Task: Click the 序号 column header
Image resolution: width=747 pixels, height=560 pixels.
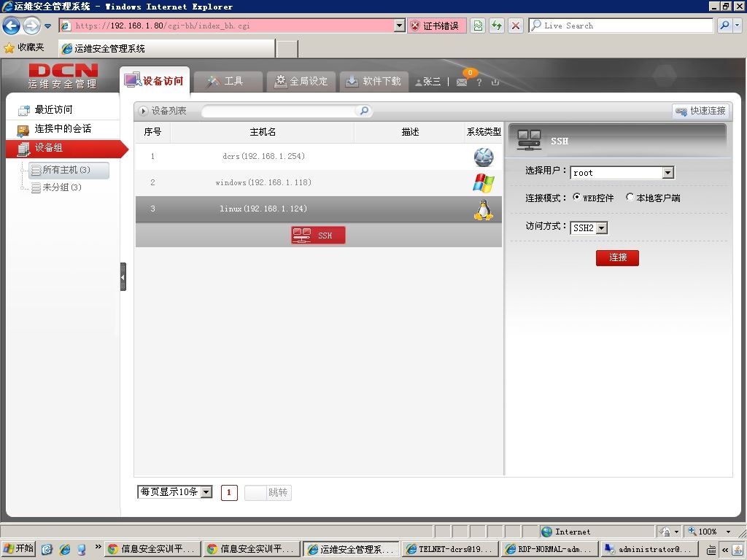Action: (x=152, y=132)
